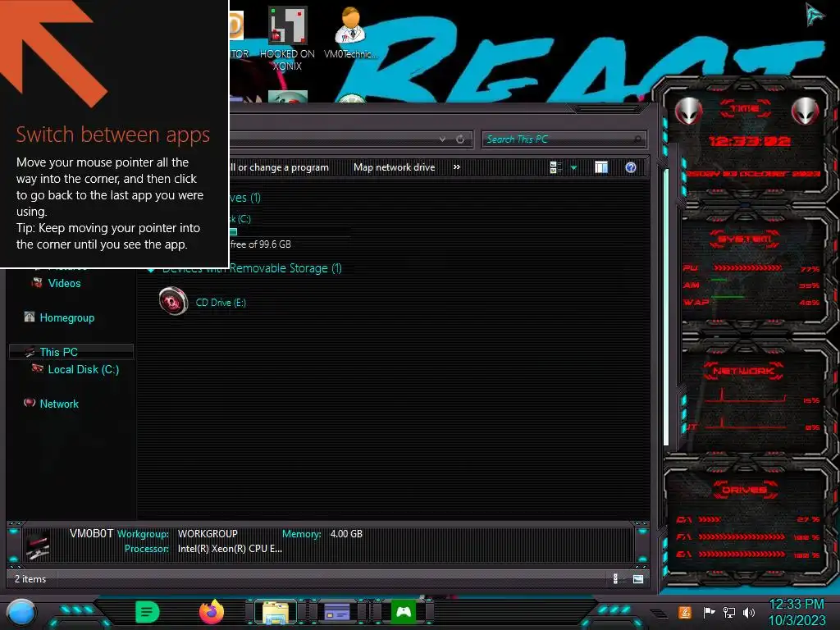Select Videos in navigation pane
The height and width of the screenshot is (630, 840).
click(x=64, y=283)
